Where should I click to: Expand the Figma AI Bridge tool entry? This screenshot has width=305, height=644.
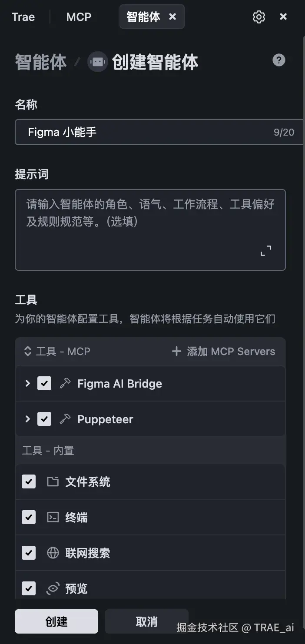point(27,383)
